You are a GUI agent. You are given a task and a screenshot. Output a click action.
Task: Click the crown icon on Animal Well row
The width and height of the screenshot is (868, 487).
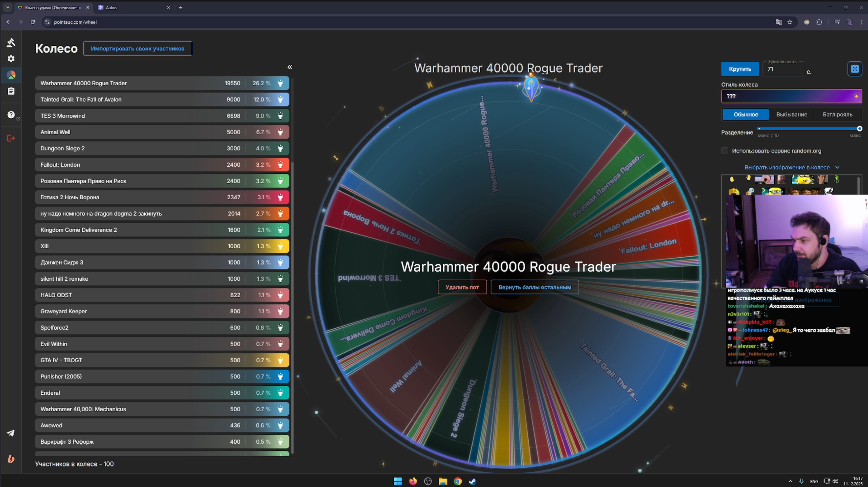[280, 132]
